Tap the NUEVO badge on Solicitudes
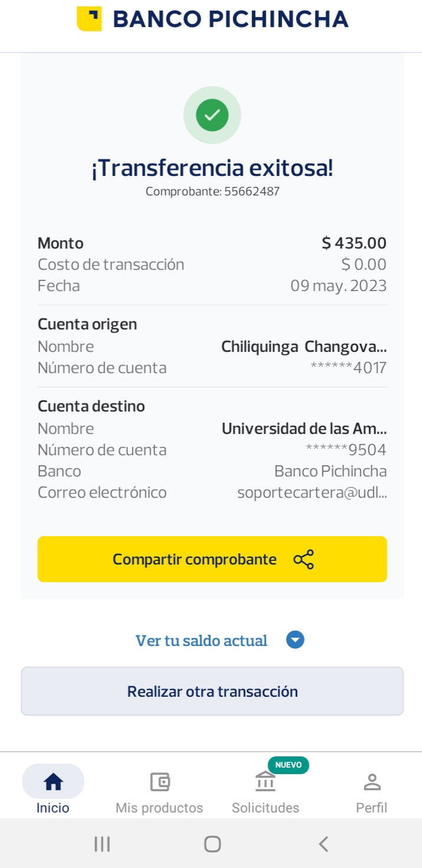422x868 pixels. pos(288,765)
